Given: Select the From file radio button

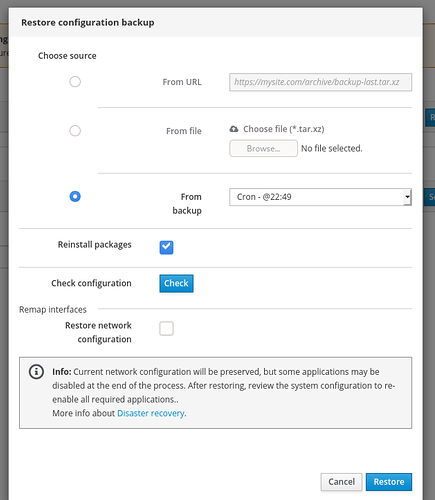Looking at the screenshot, I should coord(75,131).
